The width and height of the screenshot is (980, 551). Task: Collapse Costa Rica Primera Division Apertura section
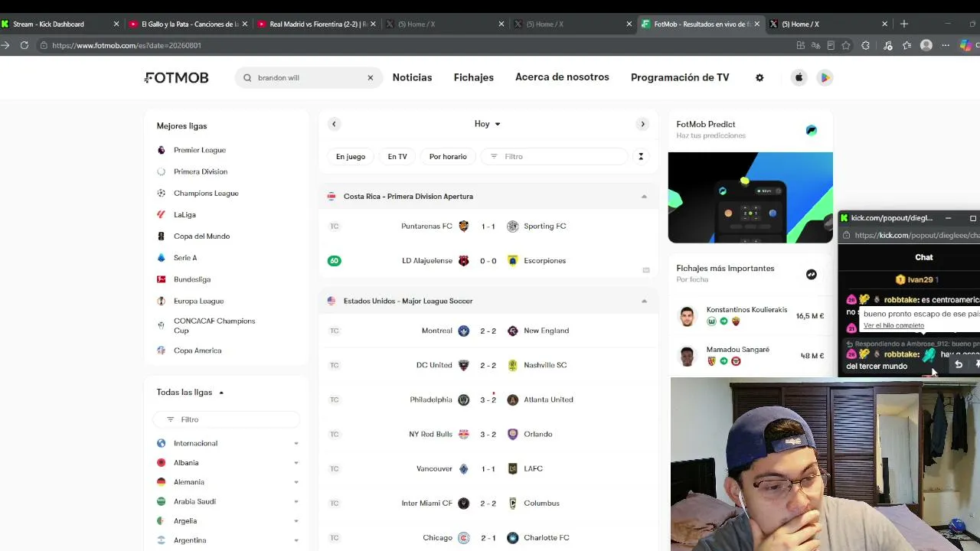pyautogui.click(x=644, y=197)
